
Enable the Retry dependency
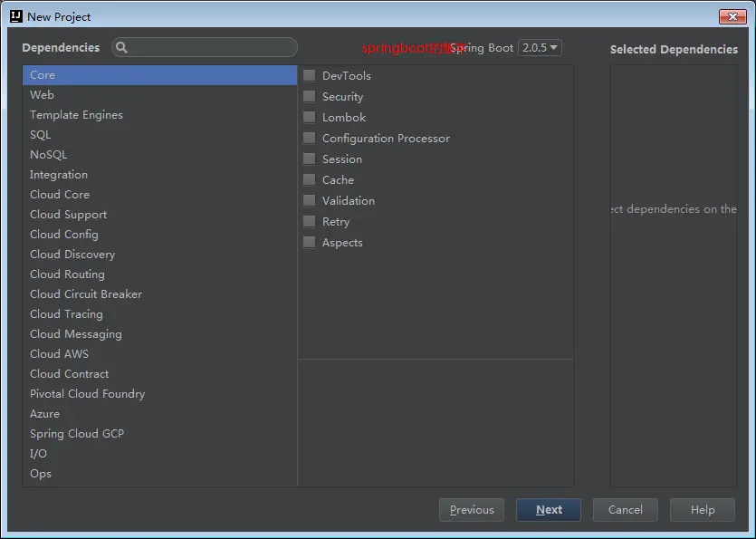pos(309,221)
